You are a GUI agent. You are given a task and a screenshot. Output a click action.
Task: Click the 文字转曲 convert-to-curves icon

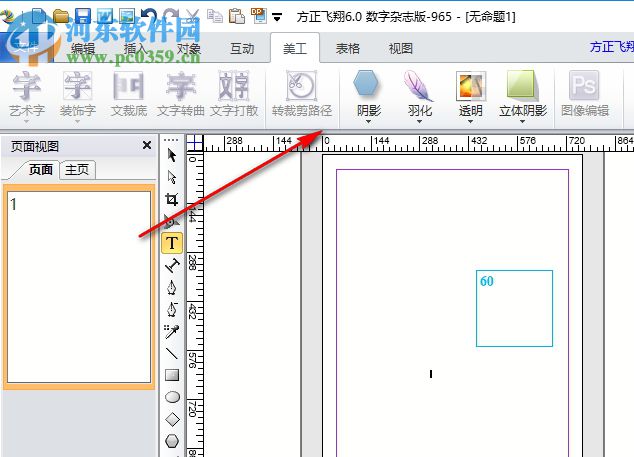(180, 85)
